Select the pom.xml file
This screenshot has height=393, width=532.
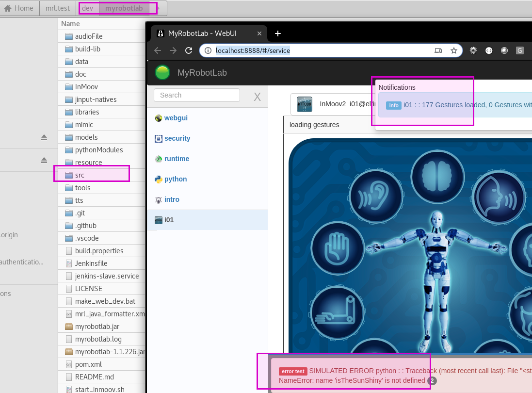tap(102, 364)
